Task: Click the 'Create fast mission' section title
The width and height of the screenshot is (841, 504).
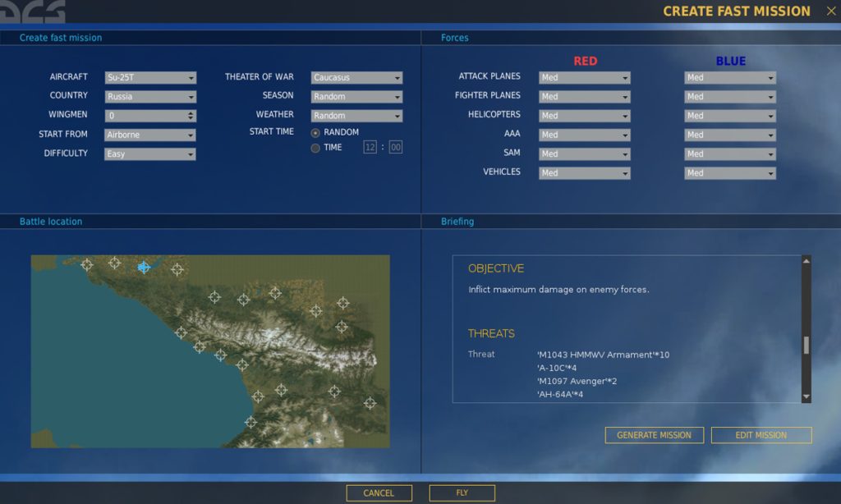Action: point(61,38)
